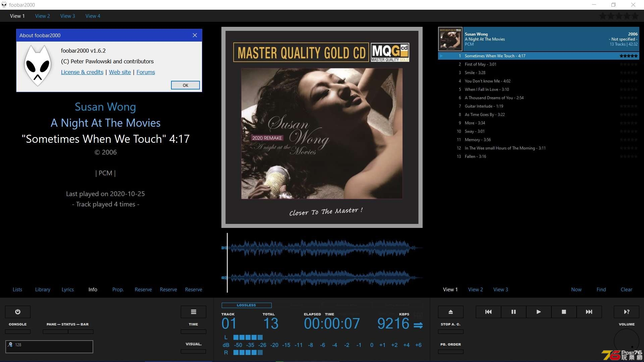Viewport: 644px width, 362px height.
Task: Open the Lyrics panel tab
Action: click(68, 290)
